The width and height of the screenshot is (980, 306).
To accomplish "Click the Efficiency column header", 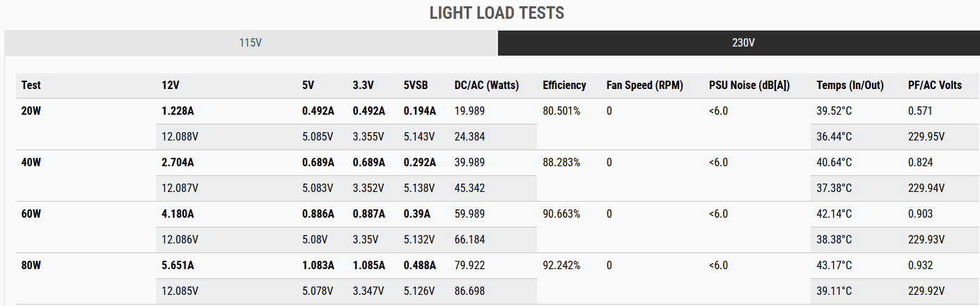I will 564,86.
